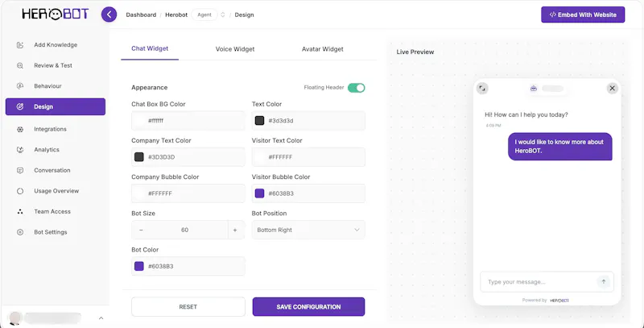Click the Agent badge in breadcrumb

pos(204,15)
